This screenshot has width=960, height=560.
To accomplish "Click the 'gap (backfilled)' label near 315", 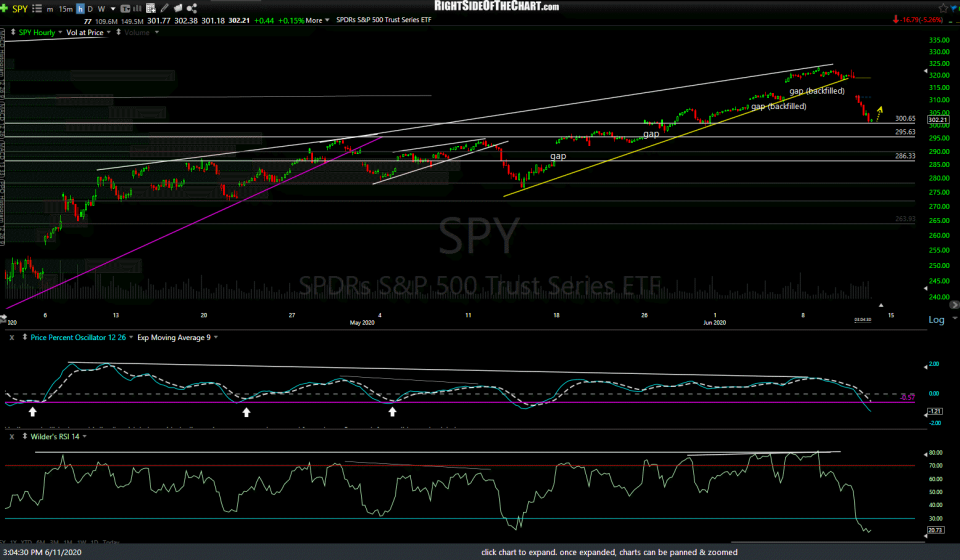I will (x=817, y=91).
